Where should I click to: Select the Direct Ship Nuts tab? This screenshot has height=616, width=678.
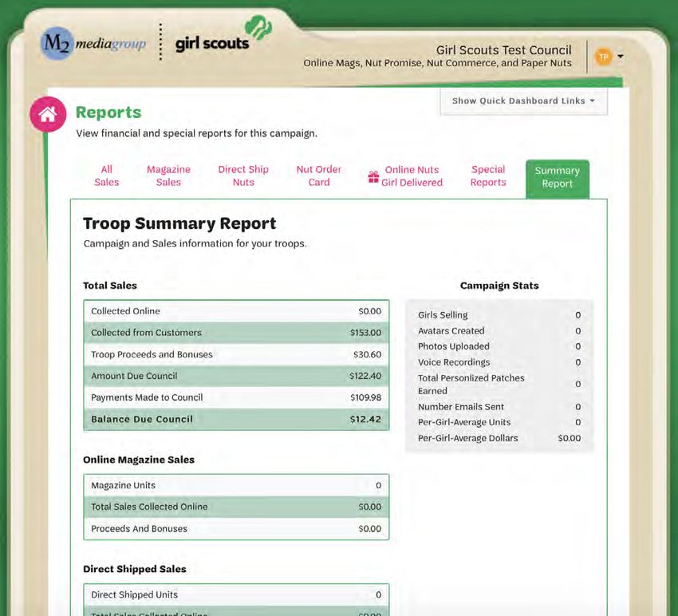point(243,176)
